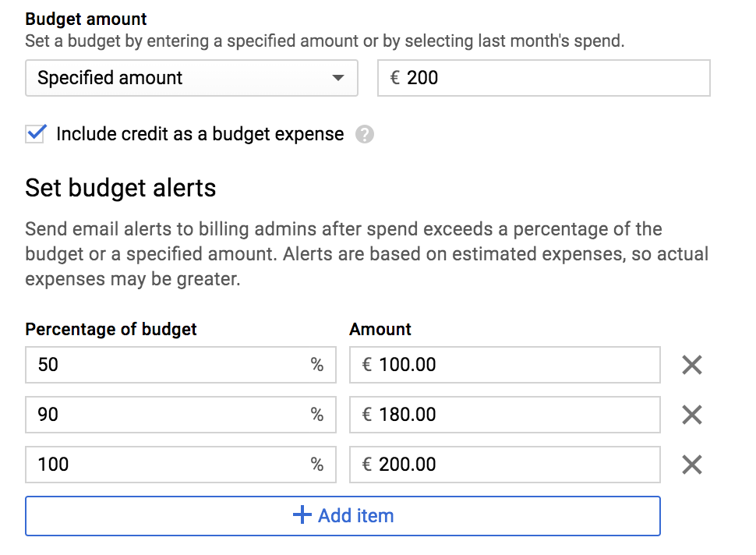Open the Specified amount dropdown
Image resolution: width=756 pixels, height=555 pixels.
192,78
